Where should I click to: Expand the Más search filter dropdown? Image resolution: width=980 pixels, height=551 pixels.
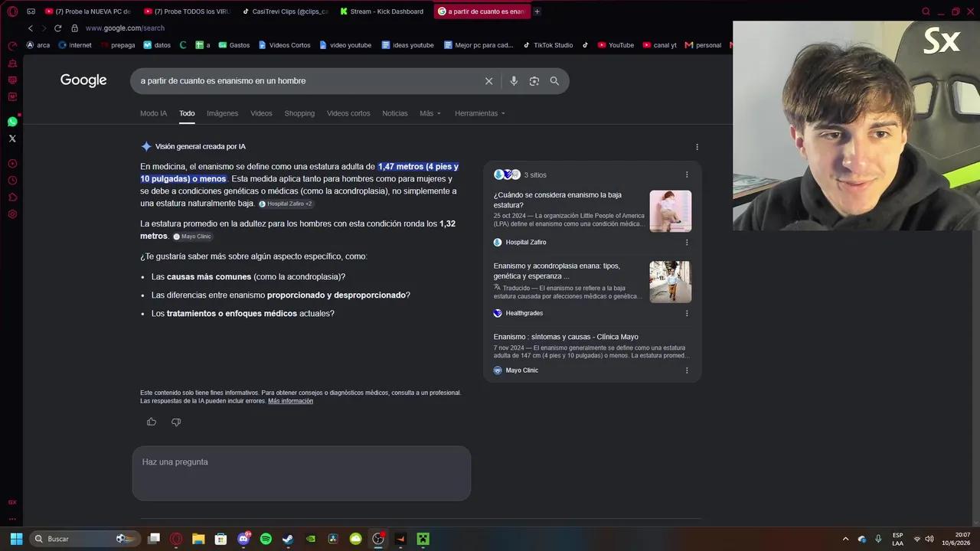(430, 113)
